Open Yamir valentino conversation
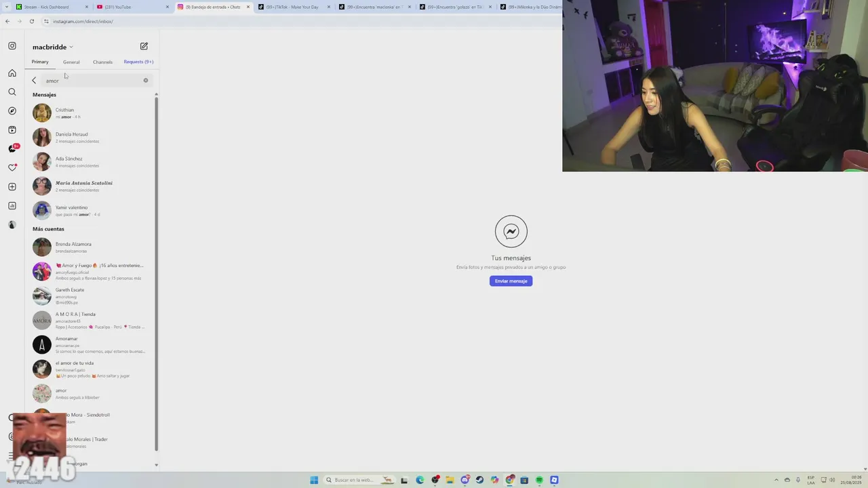Image resolution: width=868 pixels, height=488 pixels. coord(92,211)
